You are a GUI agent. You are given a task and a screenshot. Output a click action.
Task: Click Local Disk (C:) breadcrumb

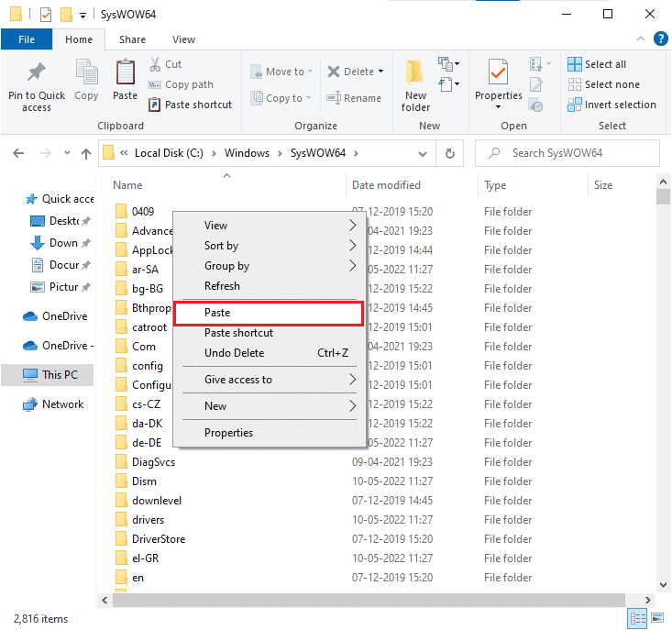(x=169, y=153)
